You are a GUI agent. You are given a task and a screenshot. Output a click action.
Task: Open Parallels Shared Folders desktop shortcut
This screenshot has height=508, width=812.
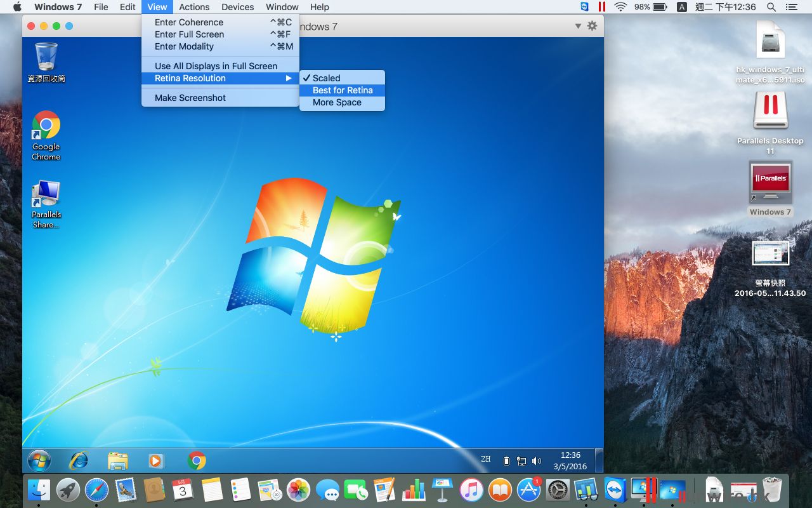[46, 195]
